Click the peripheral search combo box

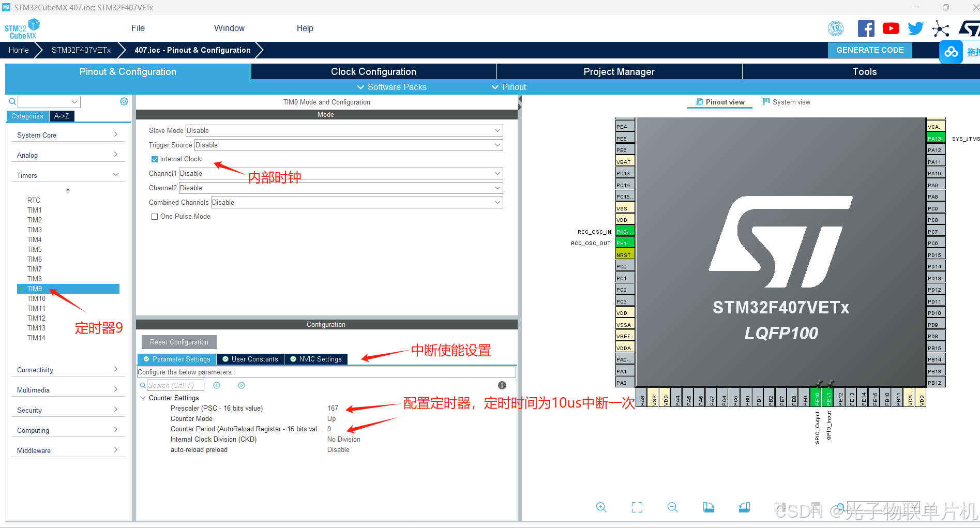click(49, 102)
